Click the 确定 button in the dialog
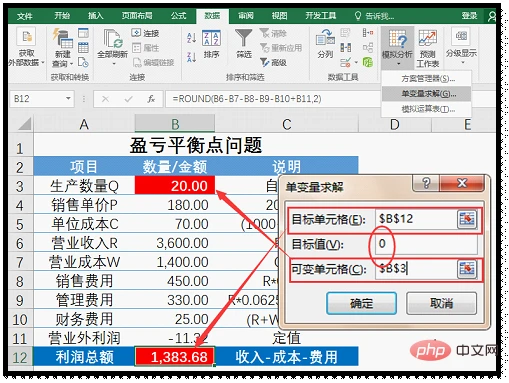Viewport: 509px width, 383px height. [x=362, y=303]
